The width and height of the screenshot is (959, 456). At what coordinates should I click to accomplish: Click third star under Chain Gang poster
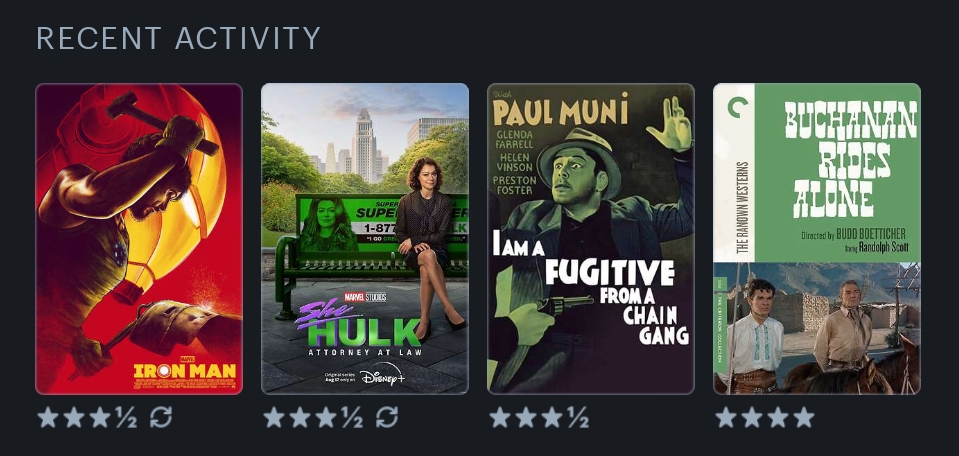point(552,417)
